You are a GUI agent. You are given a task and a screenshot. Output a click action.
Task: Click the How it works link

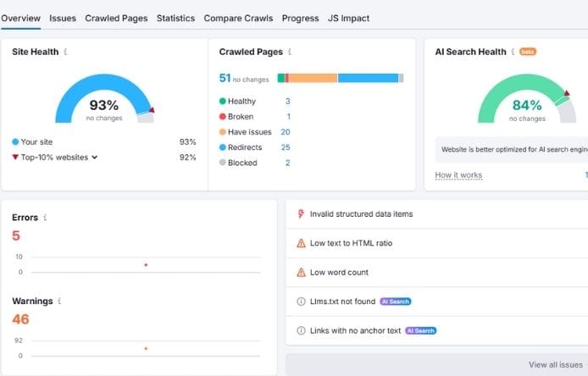pos(458,175)
